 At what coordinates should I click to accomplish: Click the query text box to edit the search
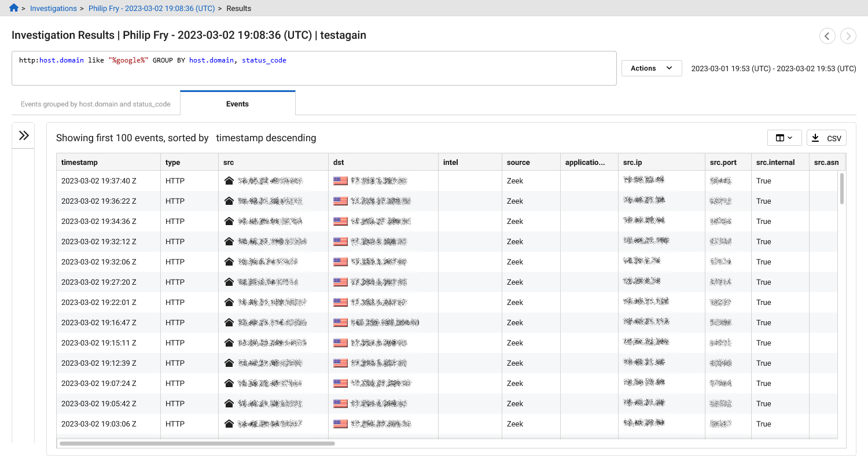[x=314, y=68]
